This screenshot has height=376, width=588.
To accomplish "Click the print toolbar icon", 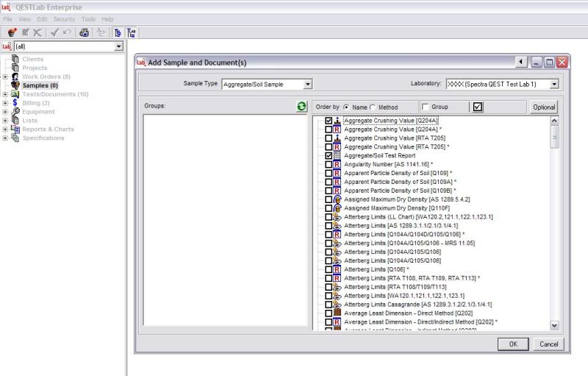I will (x=84, y=32).
